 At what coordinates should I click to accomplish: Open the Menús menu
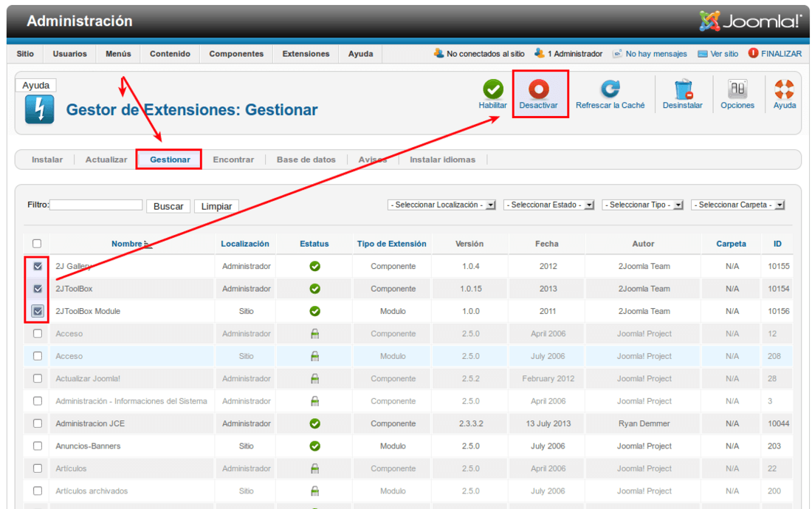tap(118, 54)
